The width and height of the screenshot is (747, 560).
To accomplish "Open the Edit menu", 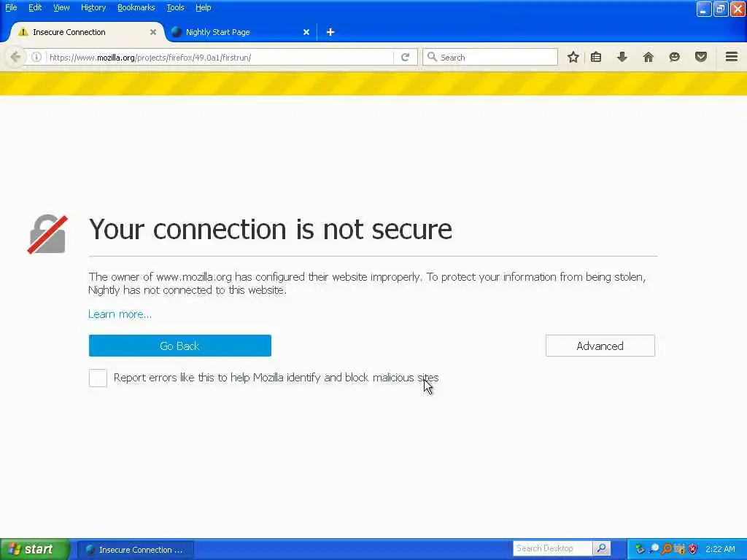I will click(35, 7).
